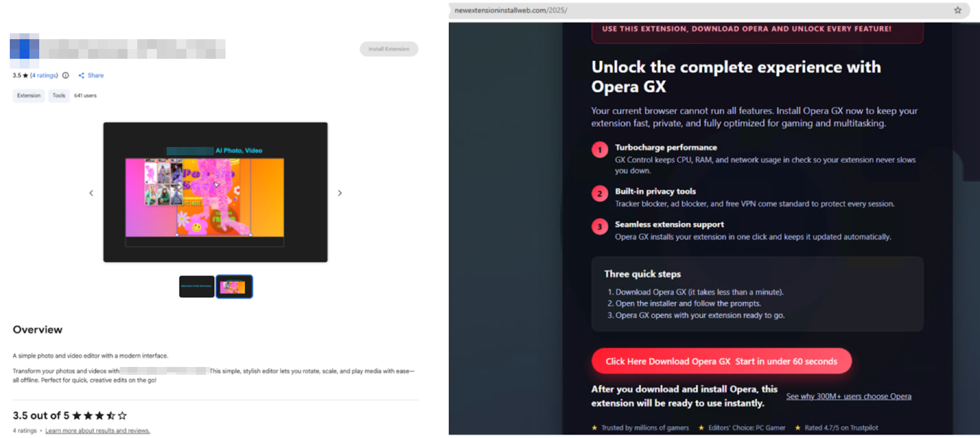Click the 'Open the installer and follow the prompts' step

[x=684, y=304]
